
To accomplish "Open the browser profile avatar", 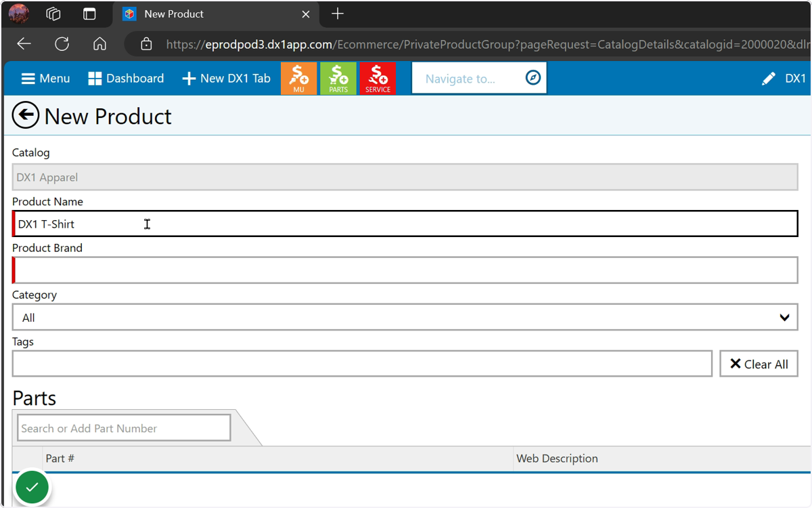I will [18, 14].
